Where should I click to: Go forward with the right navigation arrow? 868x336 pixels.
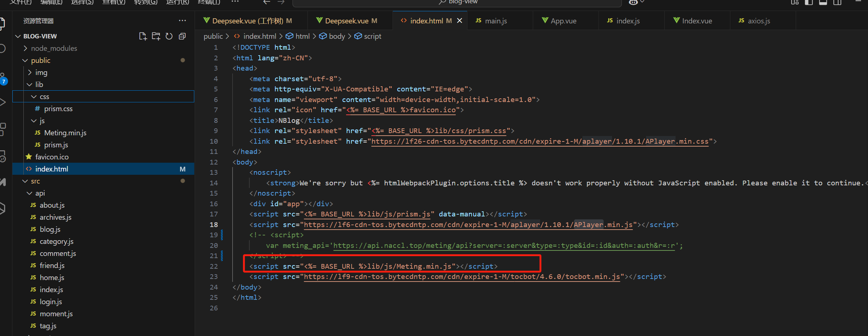tap(281, 2)
